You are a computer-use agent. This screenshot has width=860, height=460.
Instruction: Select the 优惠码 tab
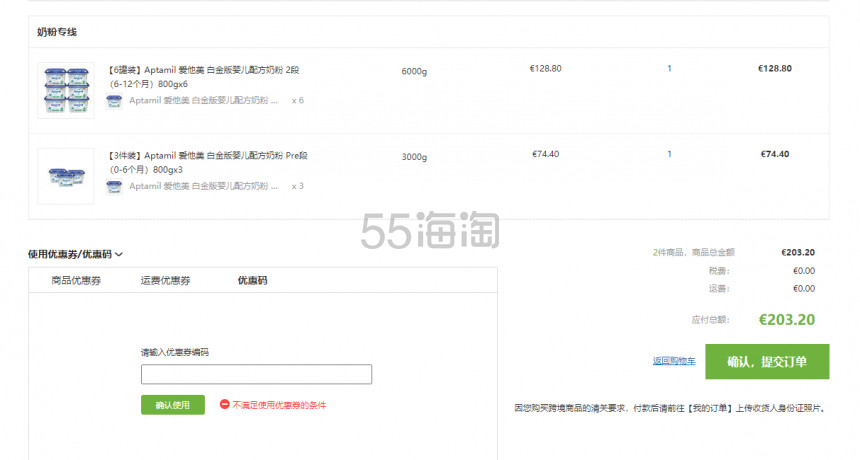[252, 281]
